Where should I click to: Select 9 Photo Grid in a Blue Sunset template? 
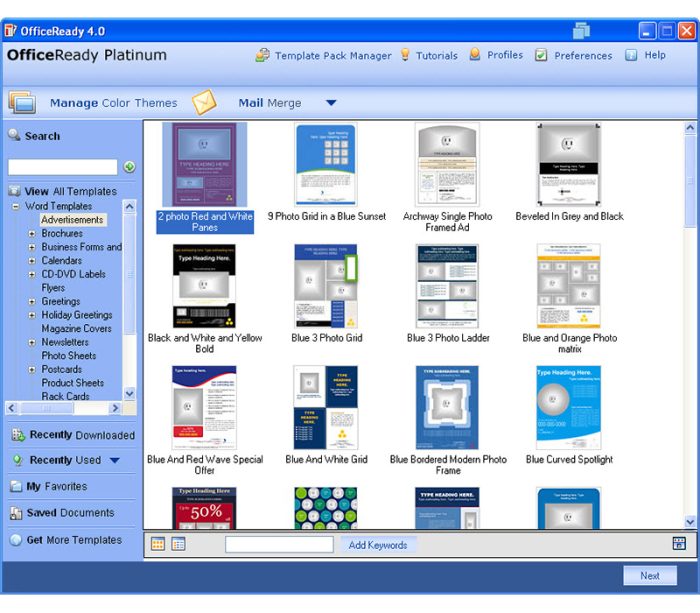326,172
